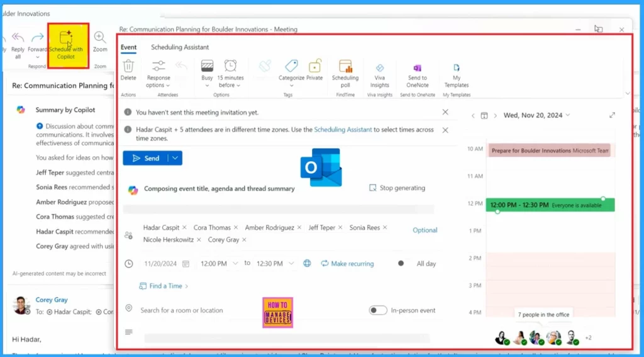Toggle the In-person event switch

coord(378,310)
